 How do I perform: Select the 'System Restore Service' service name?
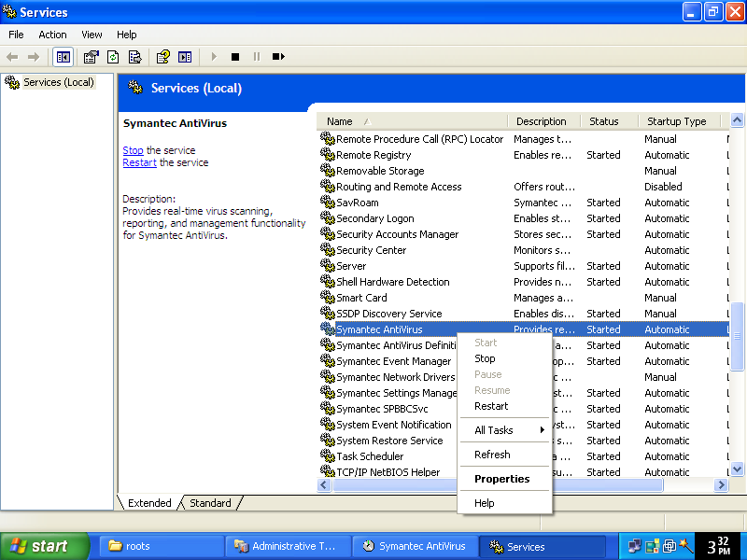tap(389, 441)
